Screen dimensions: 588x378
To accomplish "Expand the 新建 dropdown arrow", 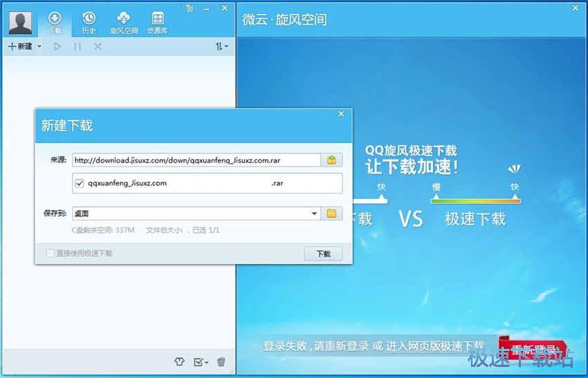I will [x=39, y=46].
